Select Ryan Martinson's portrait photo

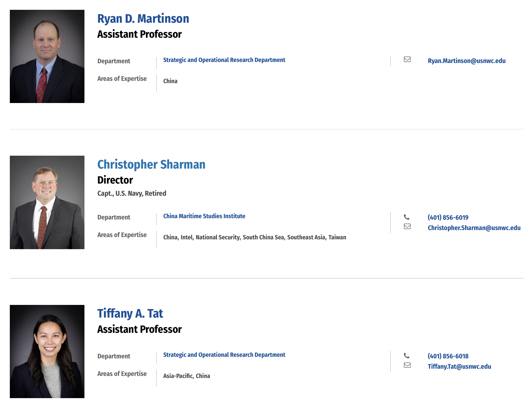(47, 56)
